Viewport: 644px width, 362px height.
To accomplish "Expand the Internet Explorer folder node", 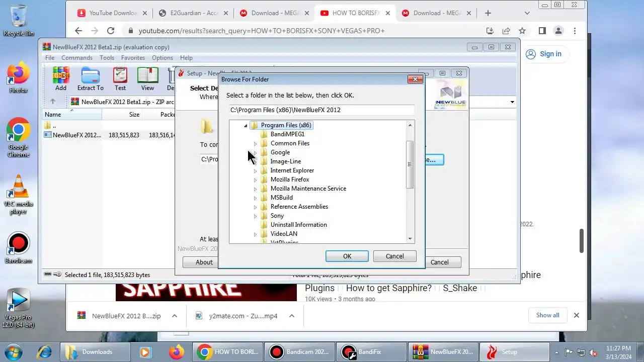I will (255, 170).
